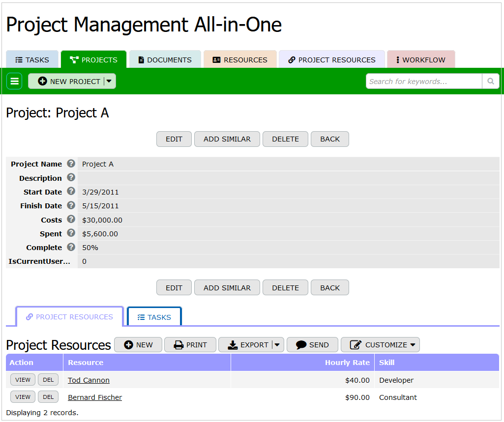The width and height of the screenshot is (504, 422).
Task: Click the Tod Cannon resource link
Action: click(89, 380)
